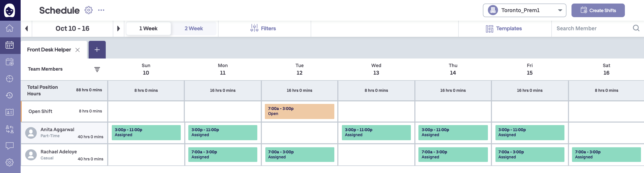The image size is (644, 173).
Task: Open the Home dashboard icon
Action: (x=9, y=28)
